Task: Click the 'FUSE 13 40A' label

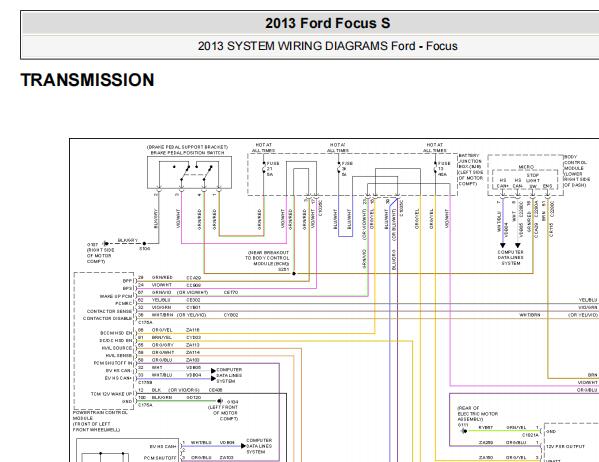Action: tap(444, 169)
